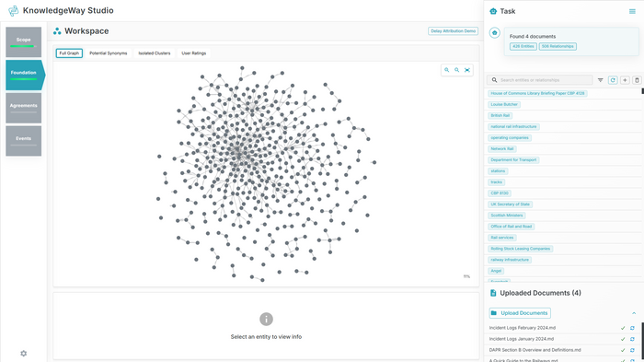This screenshot has width=644, height=362.
Task: Click the 426 Entities badge
Action: pyautogui.click(x=523, y=46)
